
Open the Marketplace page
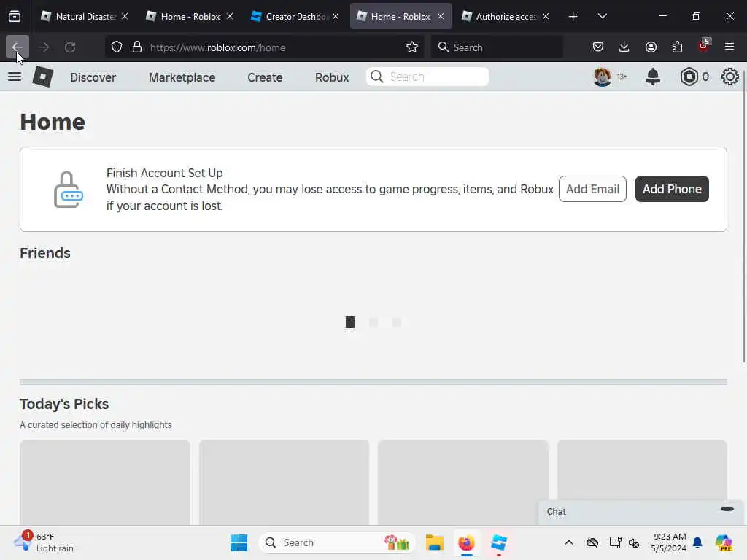[x=182, y=77]
